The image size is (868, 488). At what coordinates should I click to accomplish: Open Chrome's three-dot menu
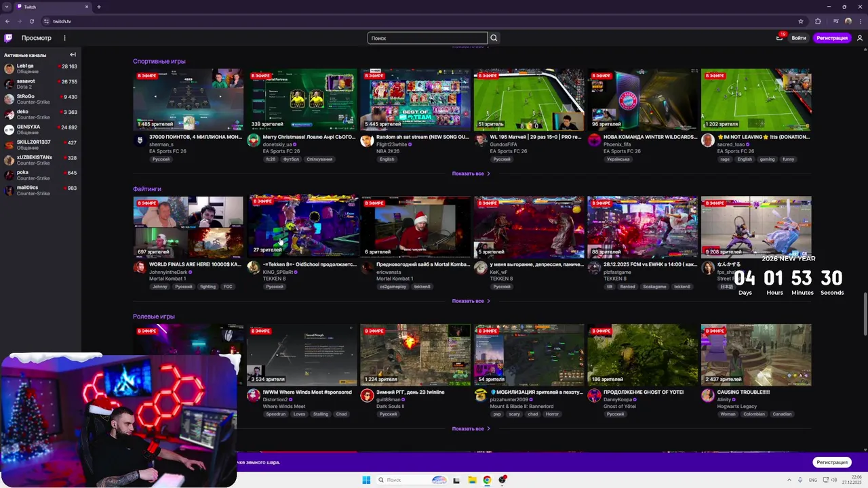tap(861, 21)
